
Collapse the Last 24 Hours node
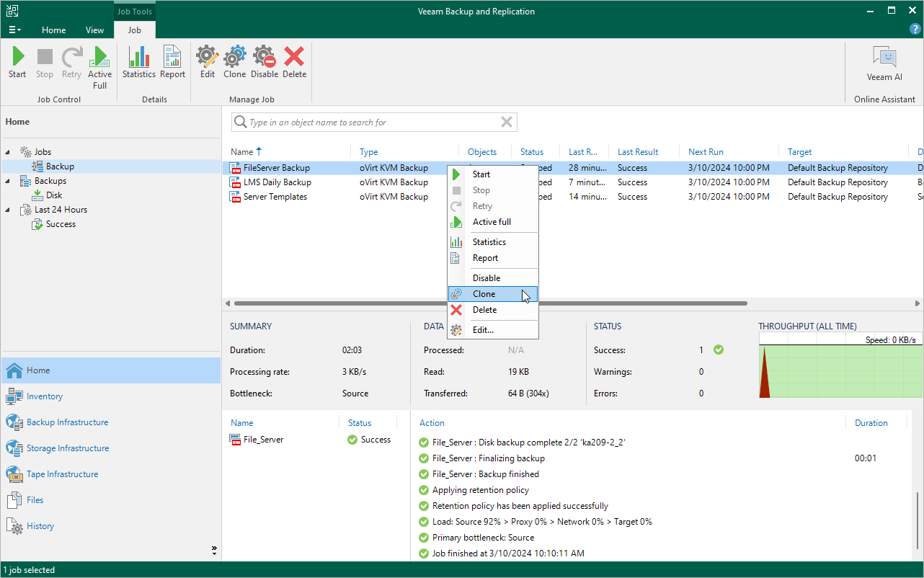click(9, 210)
